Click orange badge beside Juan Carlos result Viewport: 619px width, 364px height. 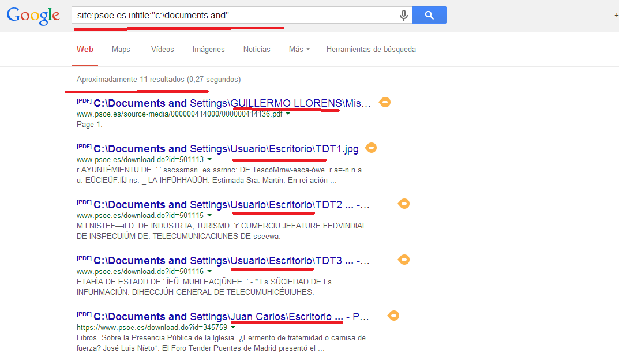(393, 316)
